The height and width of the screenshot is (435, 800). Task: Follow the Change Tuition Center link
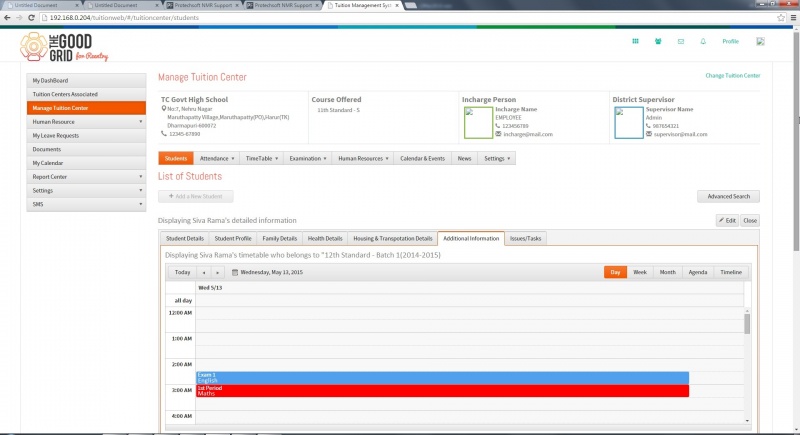[x=733, y=75]
